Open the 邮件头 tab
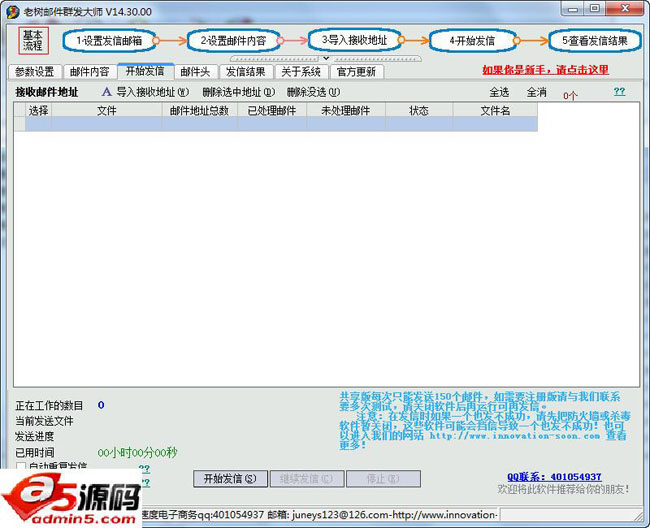This screenshot has height=528, width=650. point(196,72)
